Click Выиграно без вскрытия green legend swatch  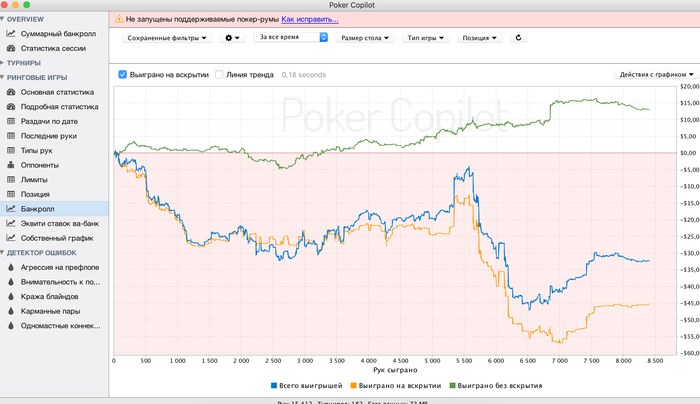pyautogui.click(x=452, y=385)
